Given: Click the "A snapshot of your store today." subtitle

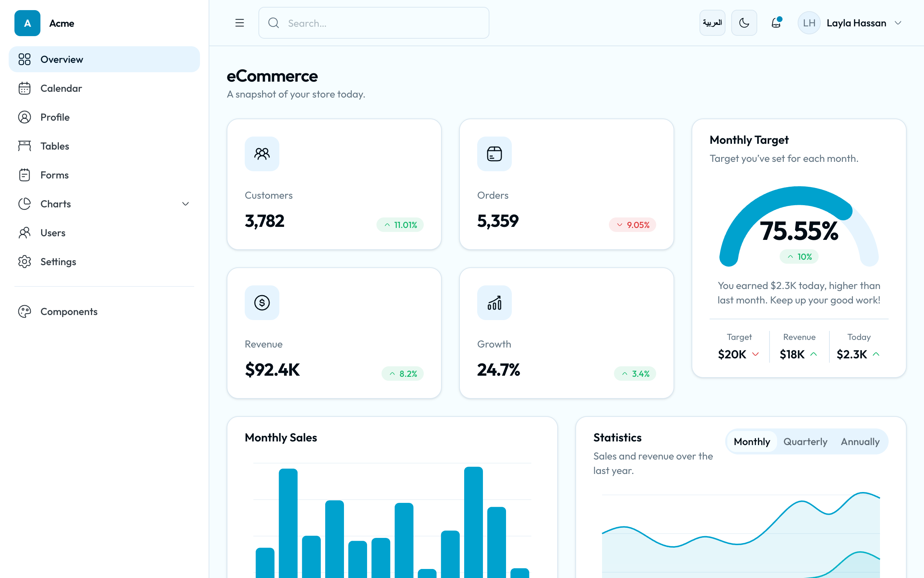Looking at the screenshot, I should (x=296, y=94).
